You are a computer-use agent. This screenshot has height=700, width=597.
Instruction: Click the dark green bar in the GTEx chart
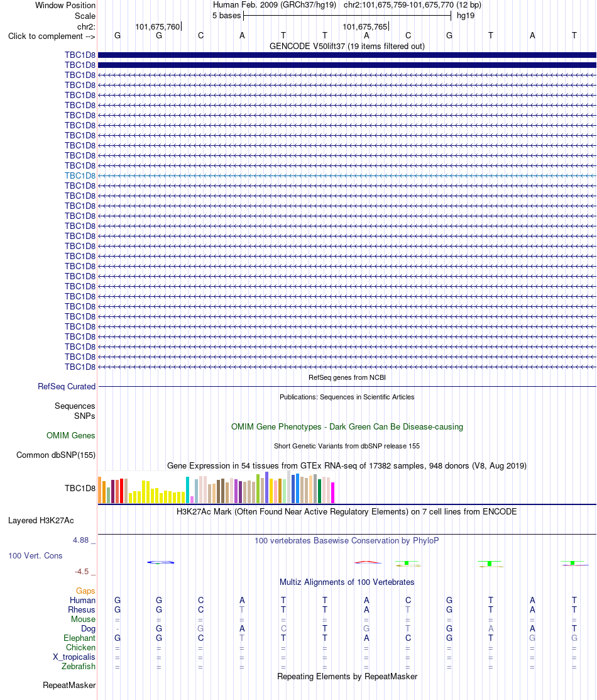coord(319,492)
